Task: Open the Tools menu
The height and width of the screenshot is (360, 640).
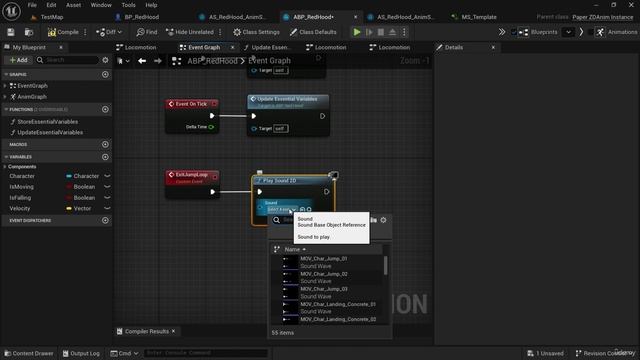Action: (x=128, y=5)
